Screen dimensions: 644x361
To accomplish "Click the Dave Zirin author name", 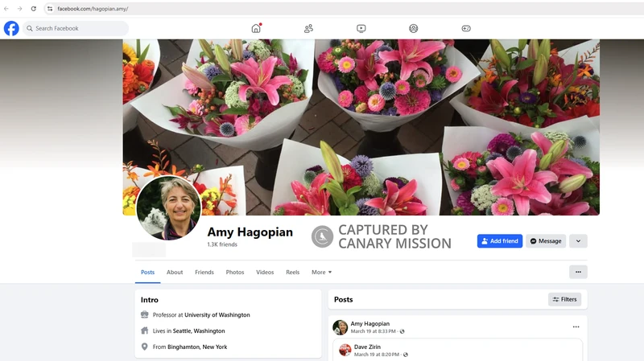I will point(367,347).
